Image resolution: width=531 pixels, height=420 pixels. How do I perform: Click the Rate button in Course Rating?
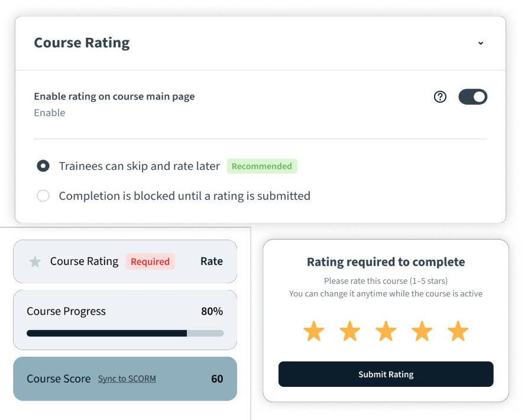[212, 261]
